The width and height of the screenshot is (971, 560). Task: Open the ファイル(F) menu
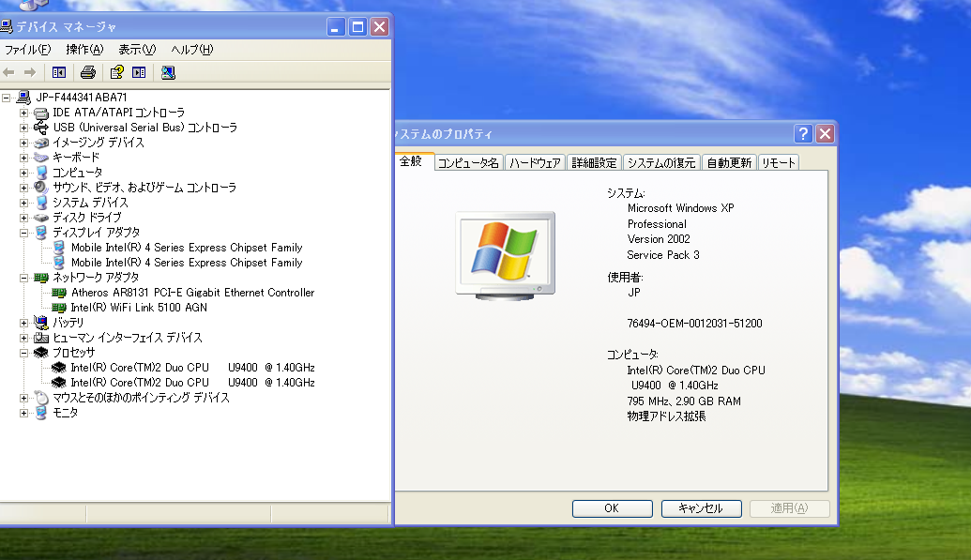click(x=27, y=50)
